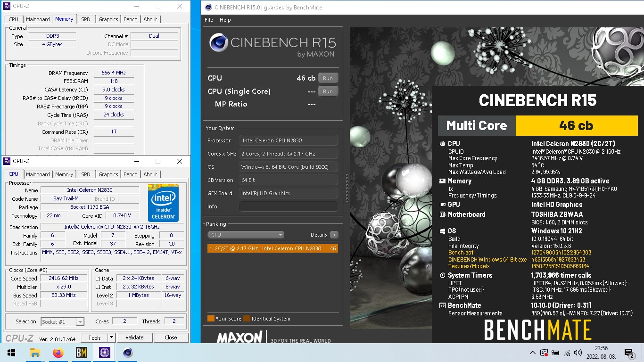This screenshot has width=644, height=362.
Task: Open the Ranking CPU dropdown in Cinebench
Action: [246, 235]
